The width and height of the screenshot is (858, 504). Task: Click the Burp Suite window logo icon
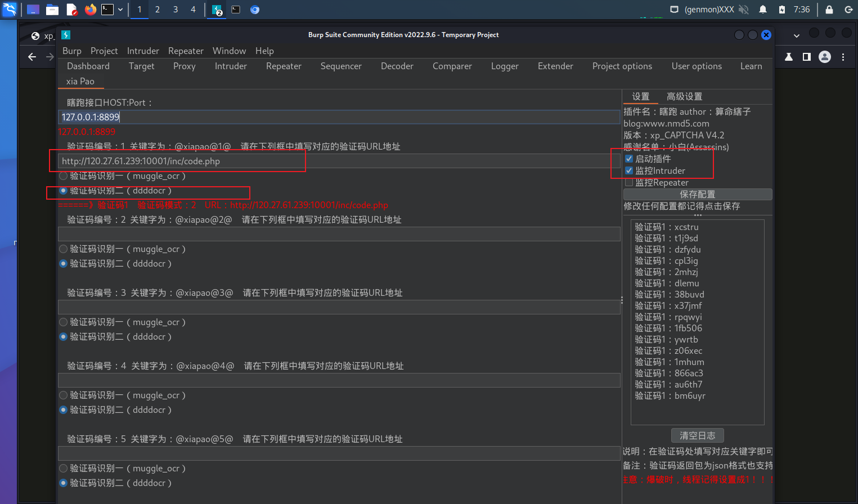[66, 35]
